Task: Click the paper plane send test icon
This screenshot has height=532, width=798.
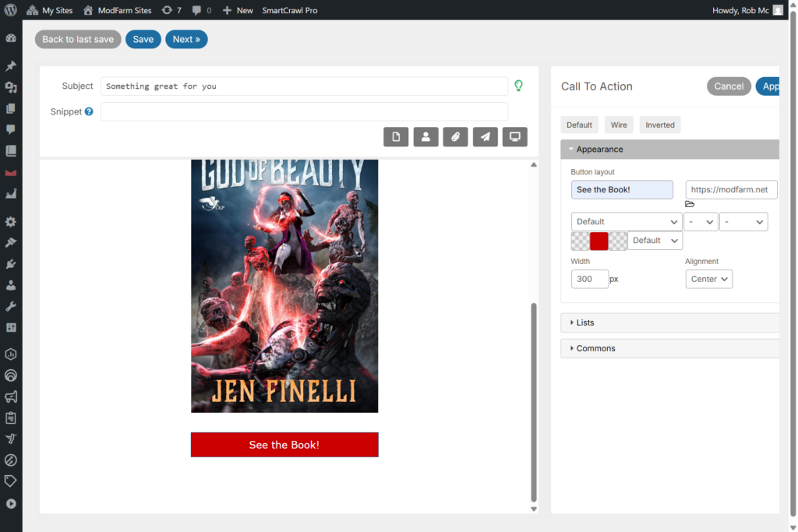Action: pos(485,137)
